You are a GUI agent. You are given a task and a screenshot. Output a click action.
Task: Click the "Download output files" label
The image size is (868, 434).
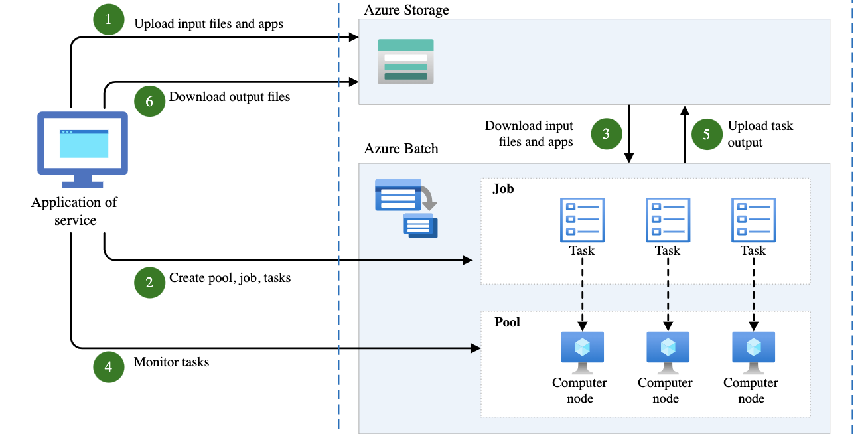click(x=230, y=97)
